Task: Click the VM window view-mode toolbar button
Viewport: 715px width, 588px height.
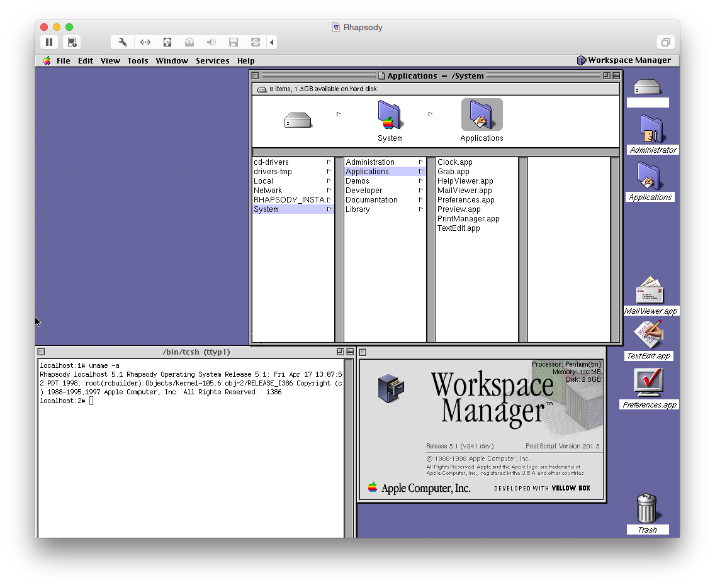Action: click(x=666, y=42)
